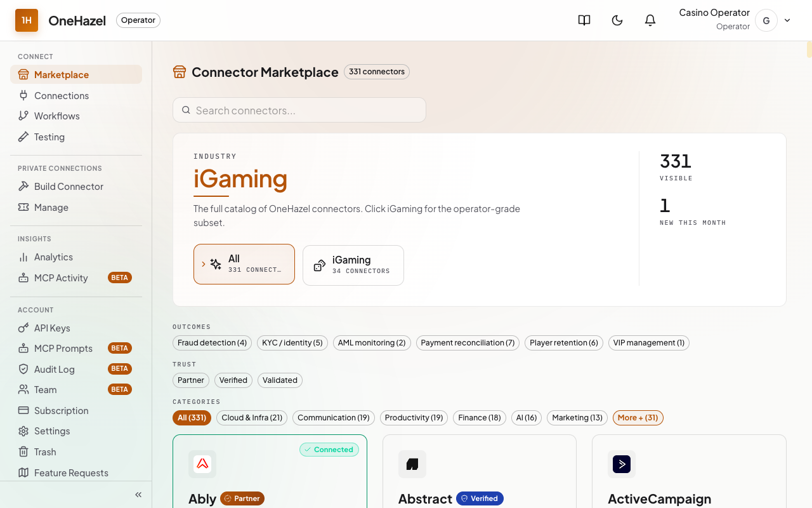Open the Ably connector card logo
Viewport: 812px width, 508px height.
[x=202, y=464]
